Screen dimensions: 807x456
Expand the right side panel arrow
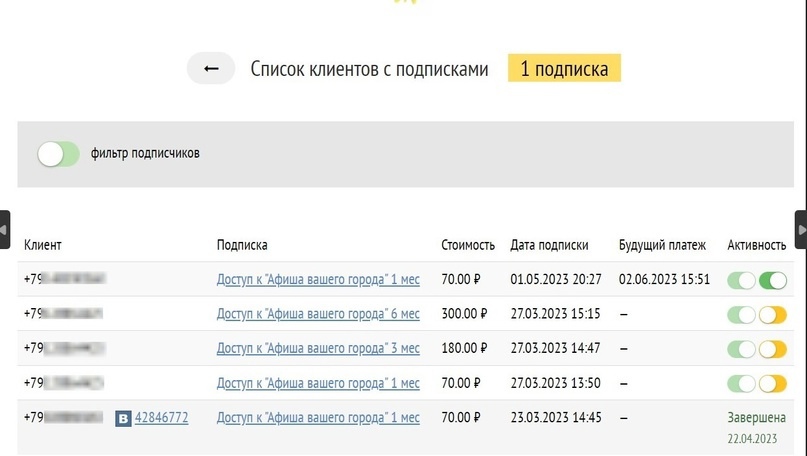[x=801, y=229]
